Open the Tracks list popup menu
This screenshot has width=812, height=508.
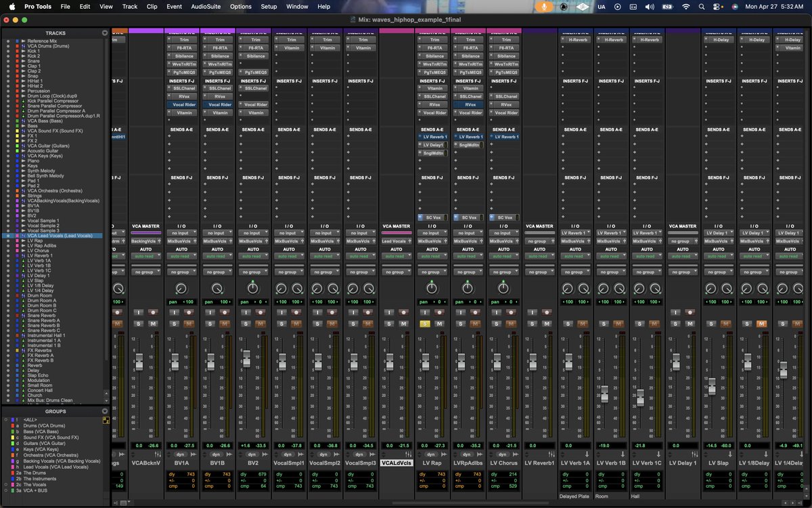[105, 33]
